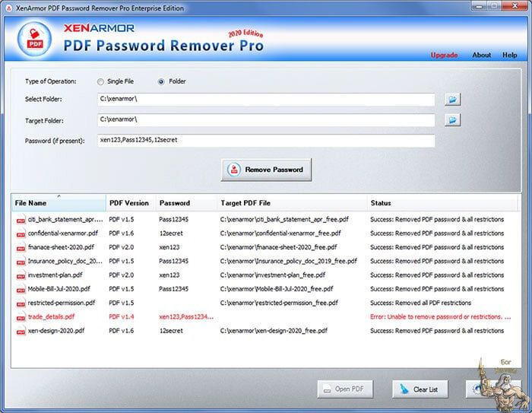Image resolution: width=532 pixels, height=413 pixels.
Task: Select the xen-design-2020.pdf file name
Action: coord(56,331)
